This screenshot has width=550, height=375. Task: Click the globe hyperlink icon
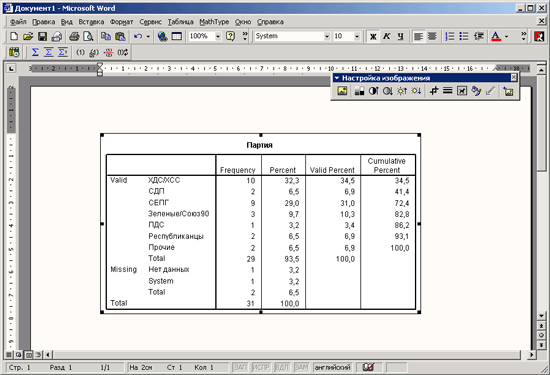[162, 36]
